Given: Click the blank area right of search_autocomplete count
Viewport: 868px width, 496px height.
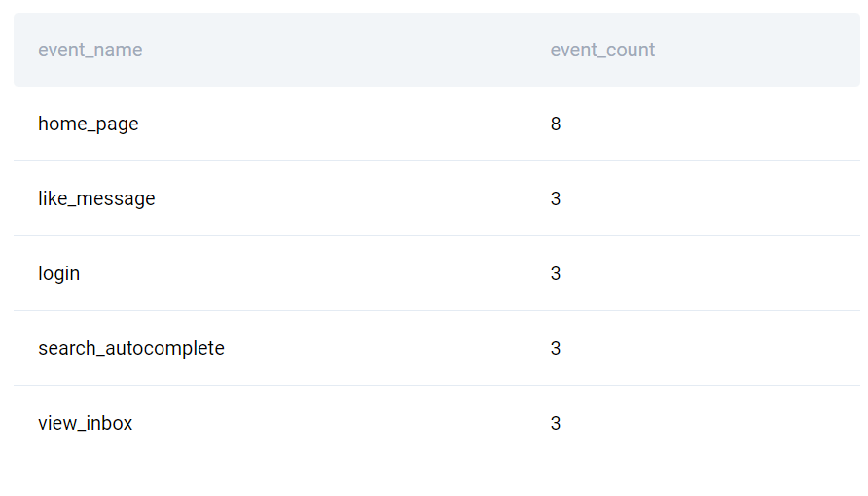Looking at the screenshot, I should (710, 348).
